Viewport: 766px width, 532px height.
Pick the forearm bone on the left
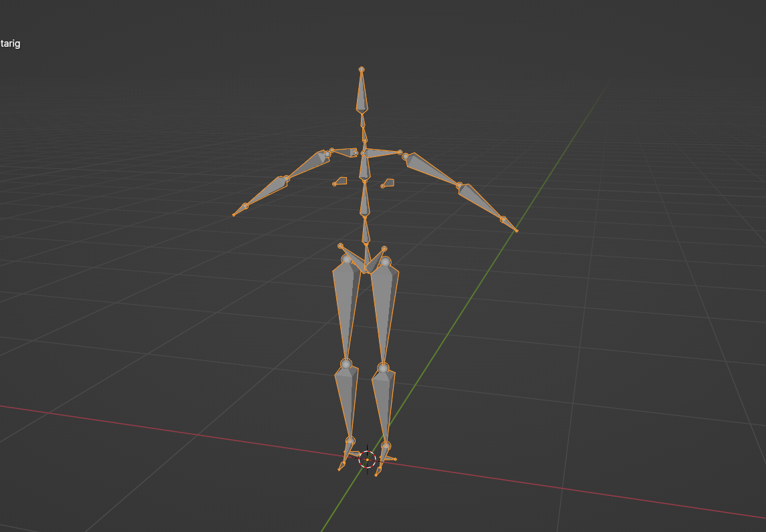tap(266, 192)
